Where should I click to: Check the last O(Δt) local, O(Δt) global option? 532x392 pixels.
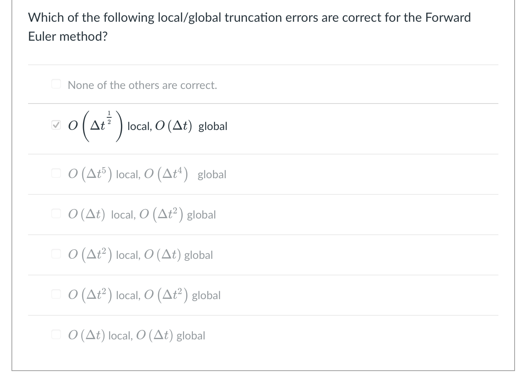click(x=56, y=334)
